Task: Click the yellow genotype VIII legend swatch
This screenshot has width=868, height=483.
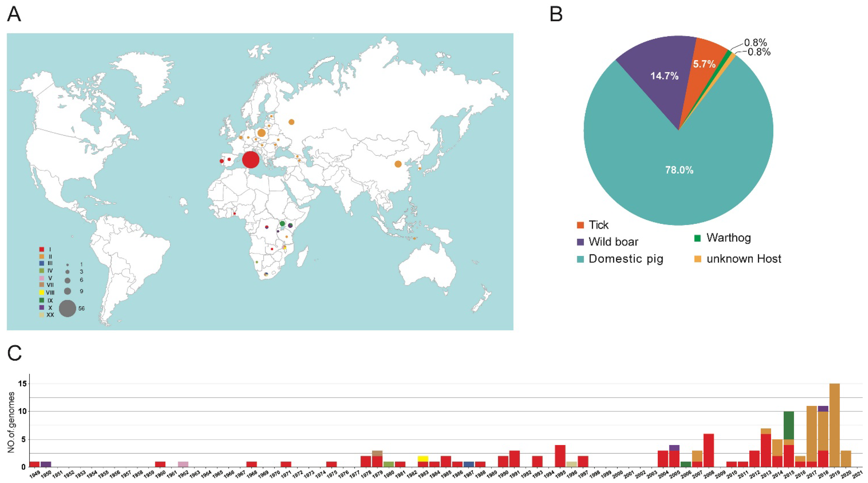Action: (x=42, y=292)
